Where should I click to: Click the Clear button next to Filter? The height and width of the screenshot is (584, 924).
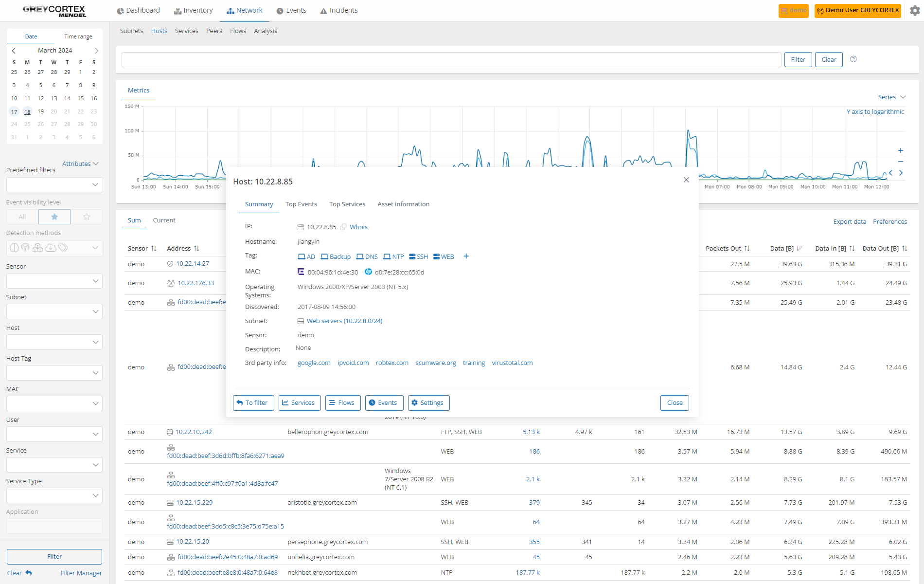click(x=828, y=59)
